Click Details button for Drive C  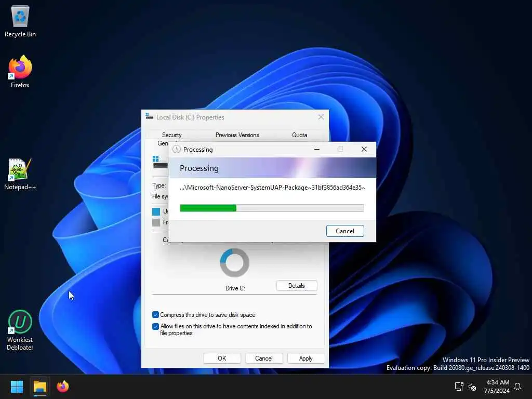297,286
